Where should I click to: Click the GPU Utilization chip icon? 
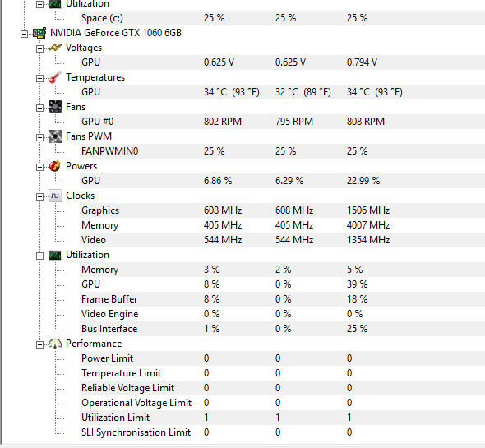coord(55,256)
